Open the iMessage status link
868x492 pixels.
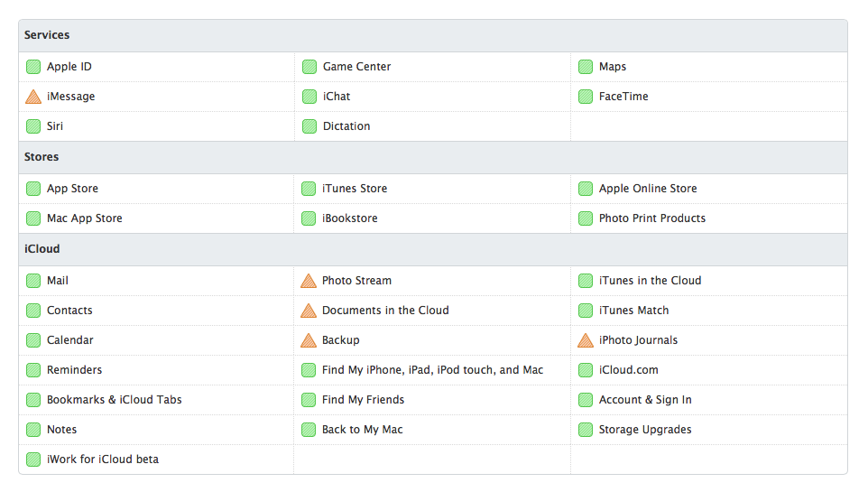(x=71, y=97)
